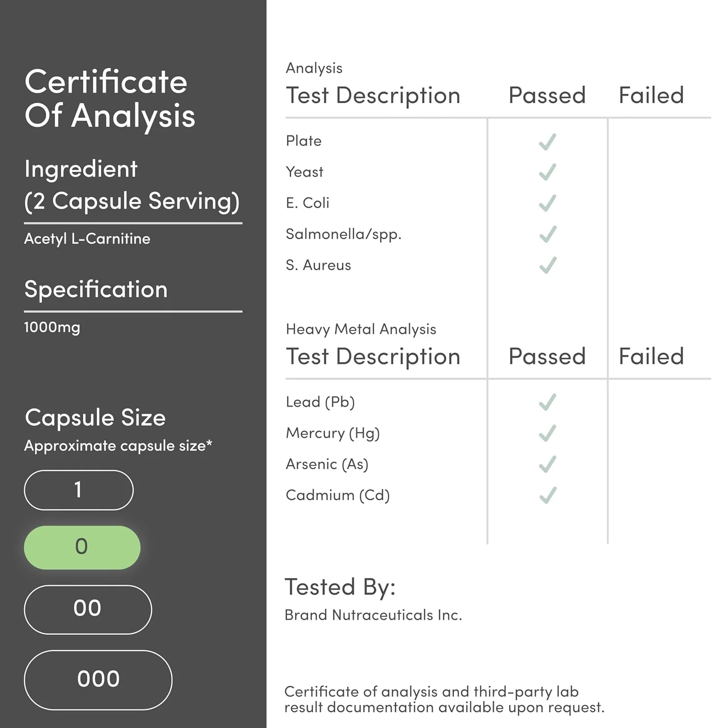Click the E. Coli passed checkmark
Screen dimensions: 712x728
pos(547,203)
